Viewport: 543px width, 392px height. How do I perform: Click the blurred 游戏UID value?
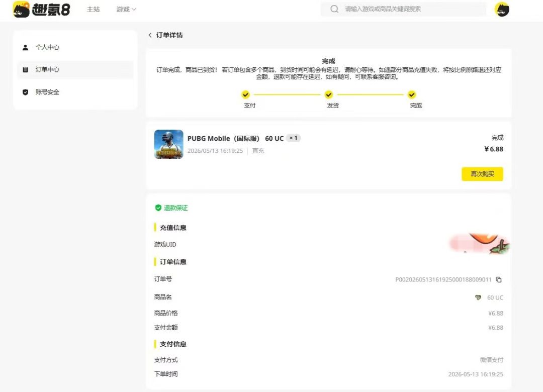(x=479, y=244)
